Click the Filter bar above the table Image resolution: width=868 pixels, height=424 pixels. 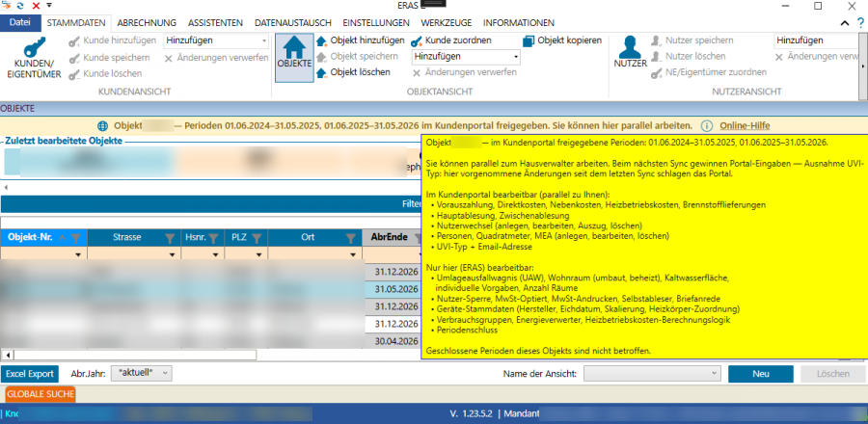[x=210, y=204]
